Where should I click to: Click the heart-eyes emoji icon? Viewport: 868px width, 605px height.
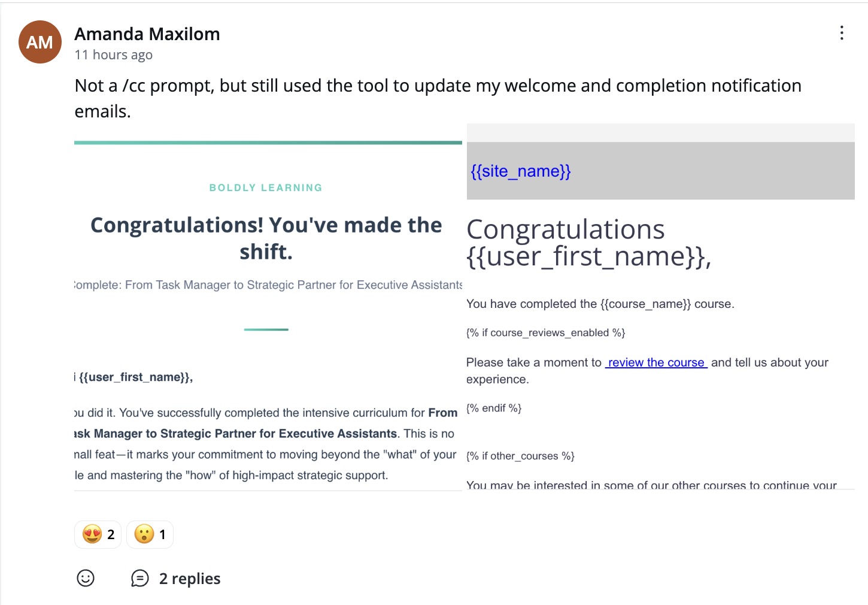point(90,534)
